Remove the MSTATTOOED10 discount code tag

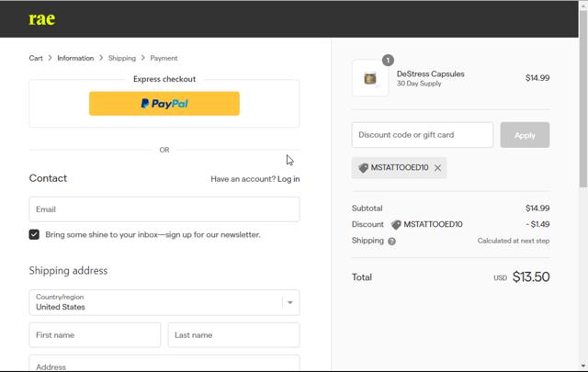[x=437, y=168]
